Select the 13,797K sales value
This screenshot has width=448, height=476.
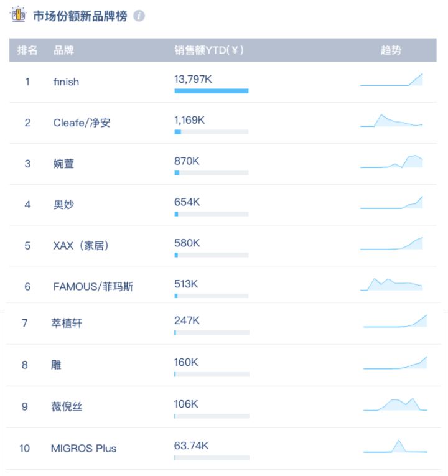(193, 79)
